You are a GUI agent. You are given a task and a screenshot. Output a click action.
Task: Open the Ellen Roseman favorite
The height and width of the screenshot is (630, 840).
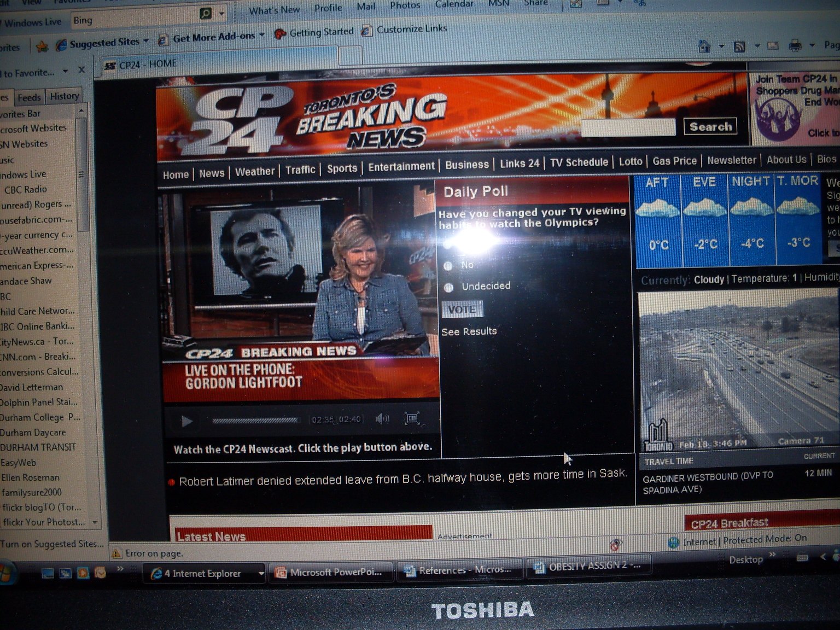click(30, 477)
